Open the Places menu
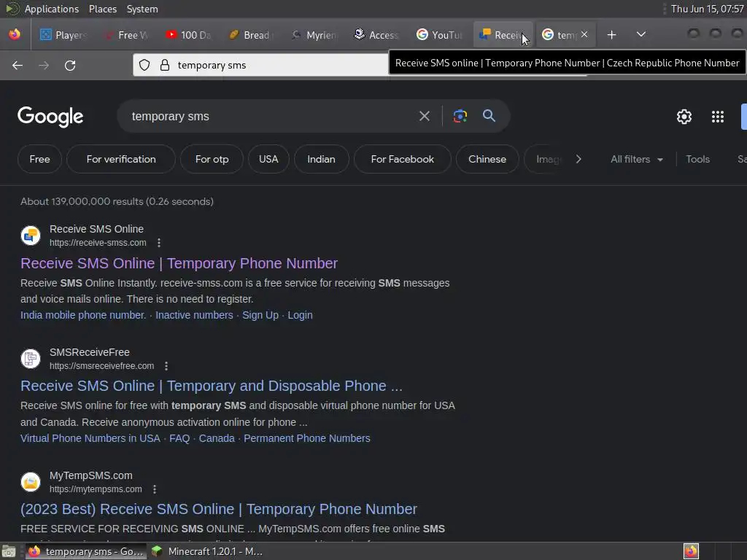This screenshot has height=560, width=747. pos(102,9)
